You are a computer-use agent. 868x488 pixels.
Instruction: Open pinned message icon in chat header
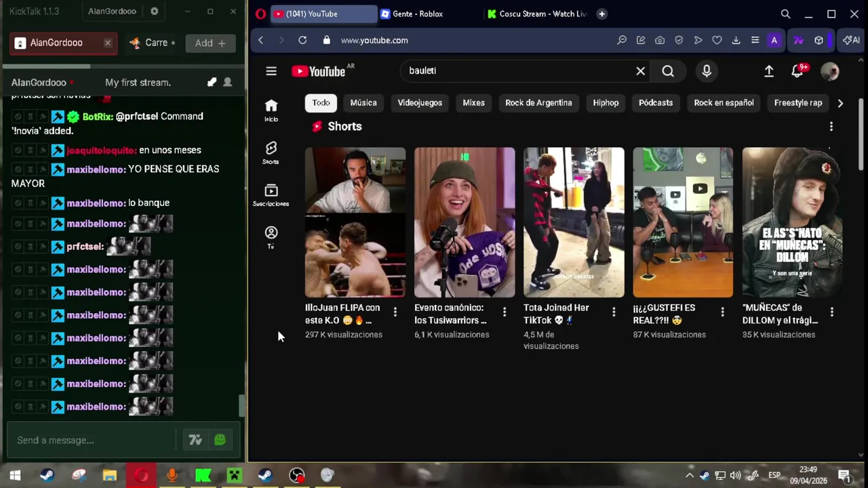pyautogui.click(x=212, y=82)
